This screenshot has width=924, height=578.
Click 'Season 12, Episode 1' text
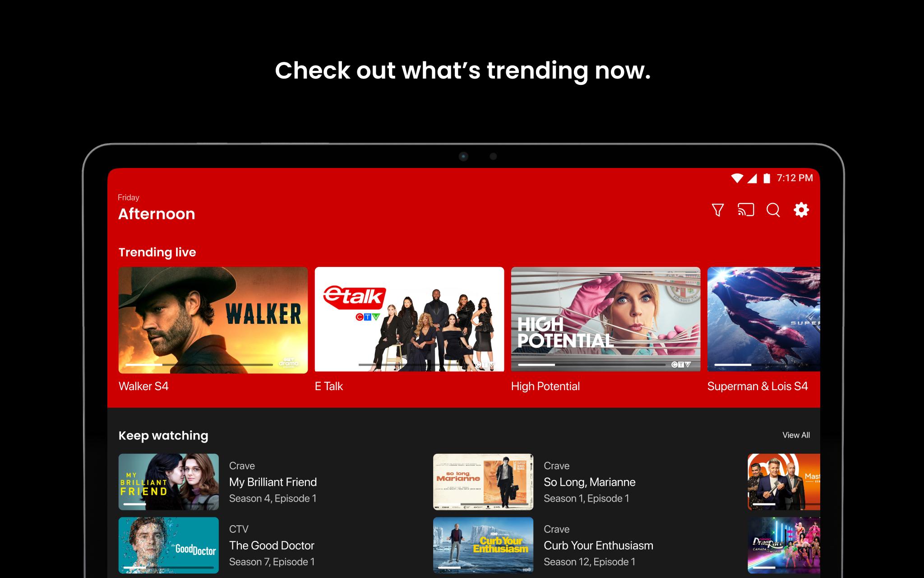click(589, 562)
